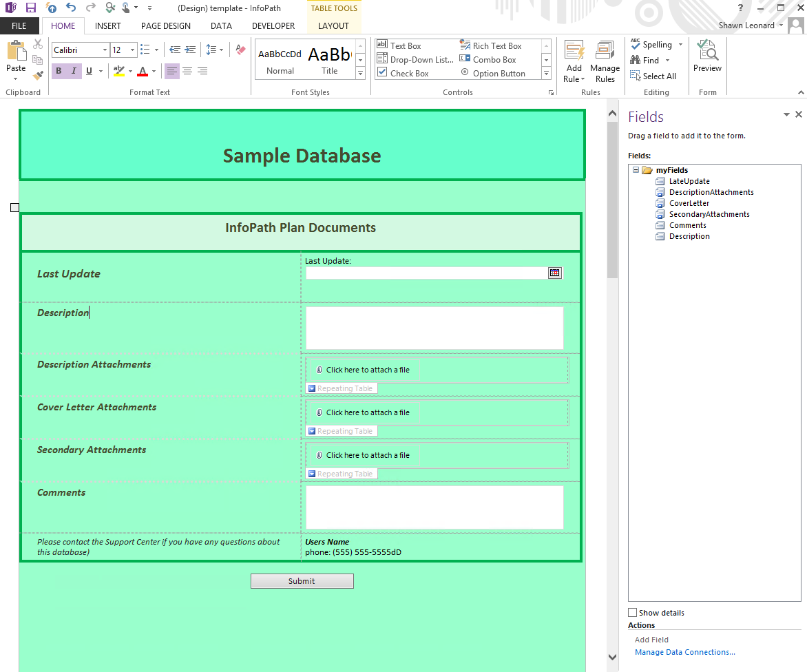Run the Spelling check
This screenshot has height=672, width=807.
click(x=651, y=45)
